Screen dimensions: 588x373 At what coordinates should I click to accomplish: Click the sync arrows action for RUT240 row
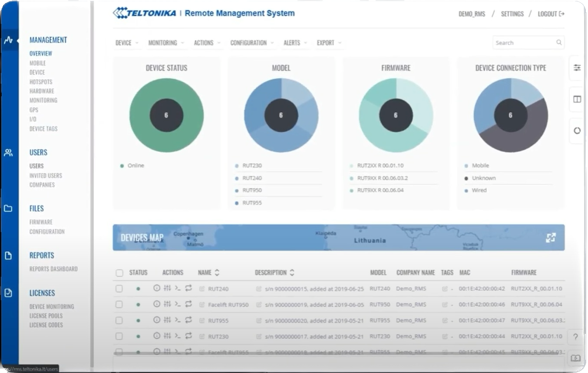[x=188, y=288]
